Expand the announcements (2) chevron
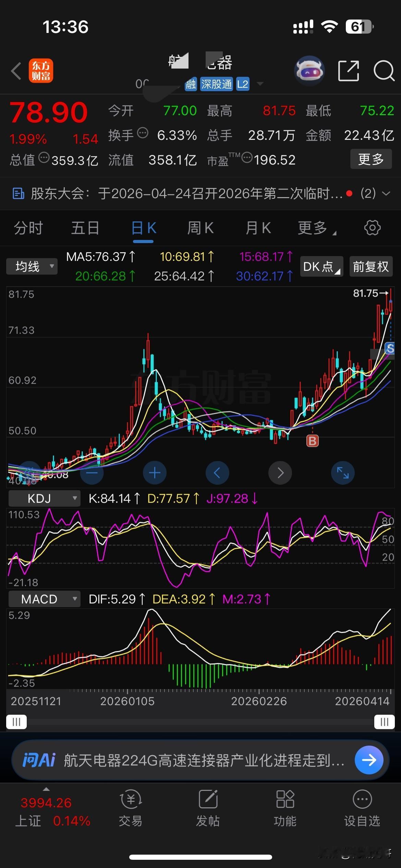This screenshot has height=868, width=401. pos(386,193)
